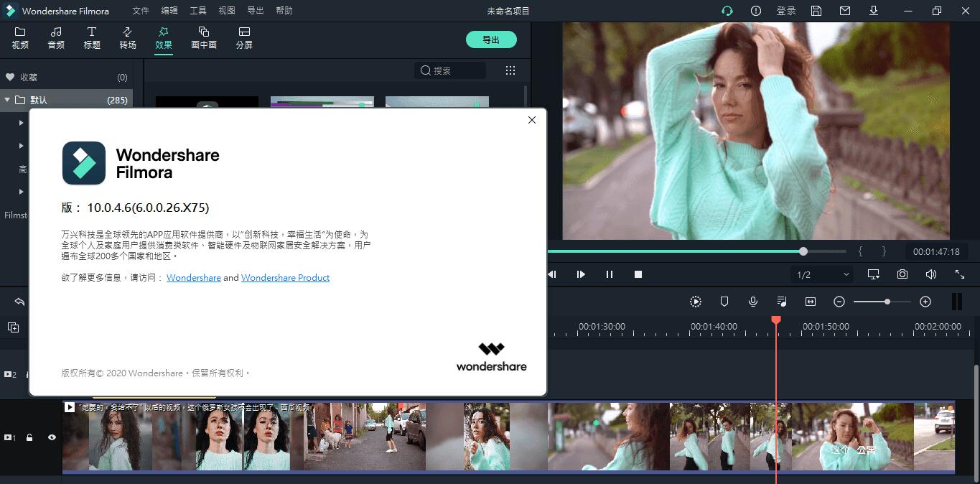Viewport: 980px width, 484px height.
Task: Open the 文件 menu
Action: pyautogui.click(x=141, y=11)
